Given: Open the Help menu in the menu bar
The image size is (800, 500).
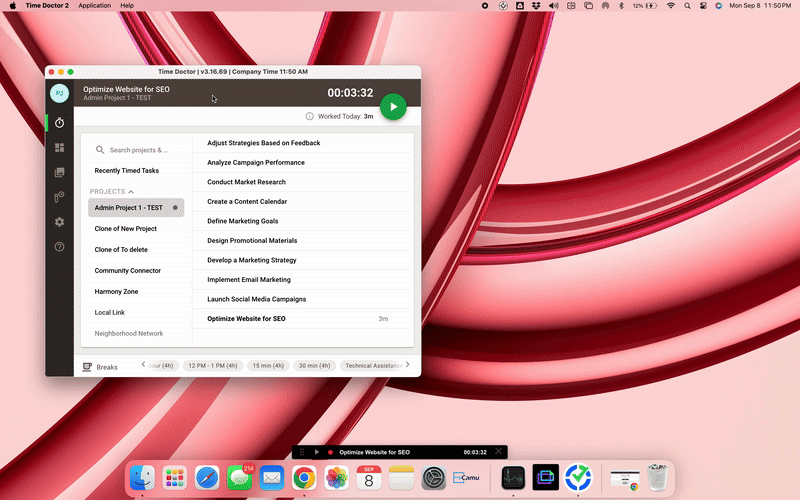Looking at the screenshot, I should (127, 6).
